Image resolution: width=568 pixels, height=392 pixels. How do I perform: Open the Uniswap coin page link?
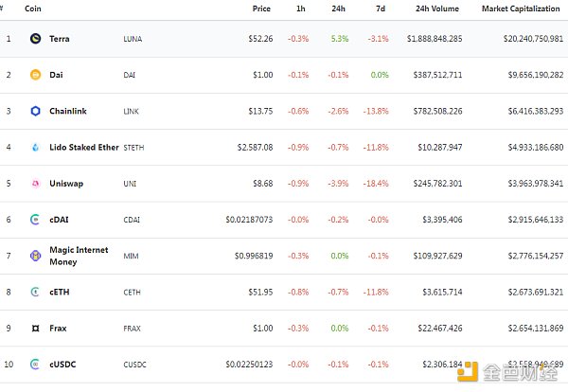66,184
